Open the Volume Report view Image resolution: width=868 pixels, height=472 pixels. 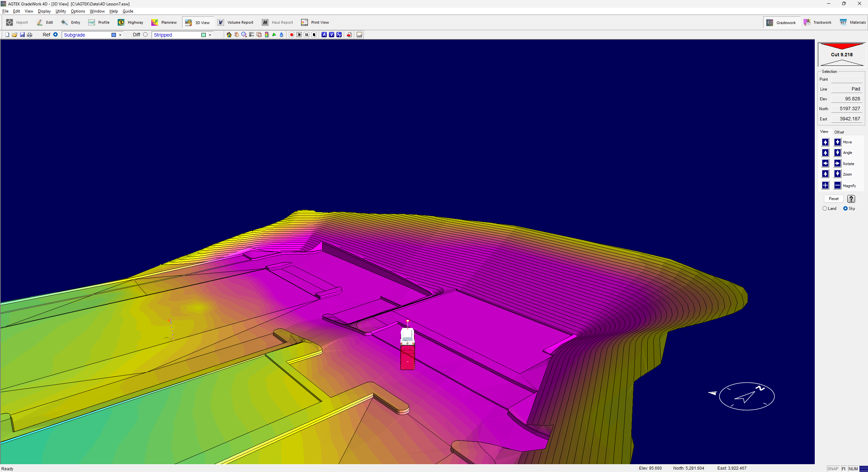[236, 22]
